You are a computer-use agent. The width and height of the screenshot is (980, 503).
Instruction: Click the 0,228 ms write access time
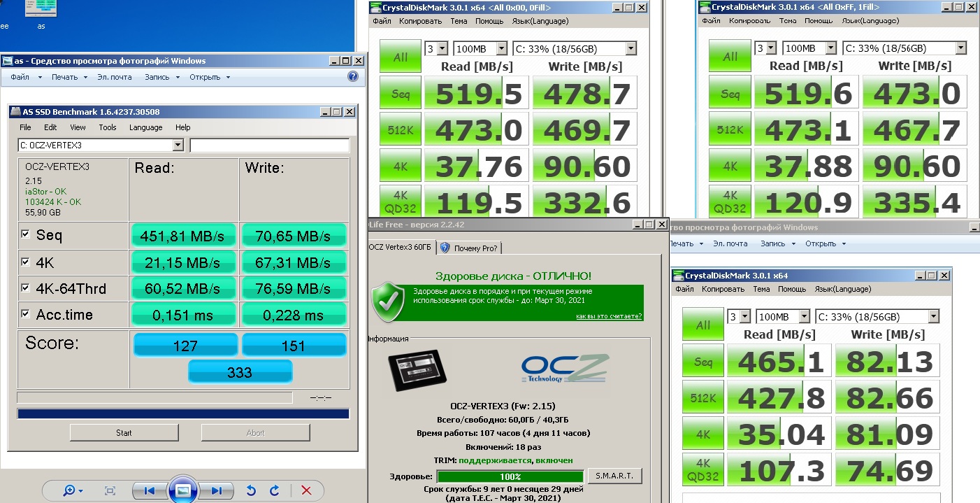pyautogui.click(x=294, y=316)
